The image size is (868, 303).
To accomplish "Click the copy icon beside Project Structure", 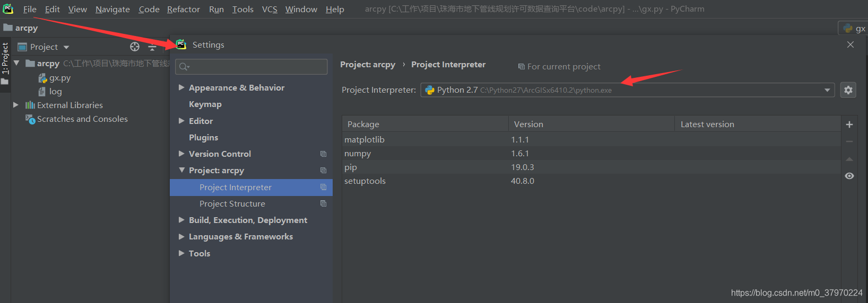I will [323, 203].
